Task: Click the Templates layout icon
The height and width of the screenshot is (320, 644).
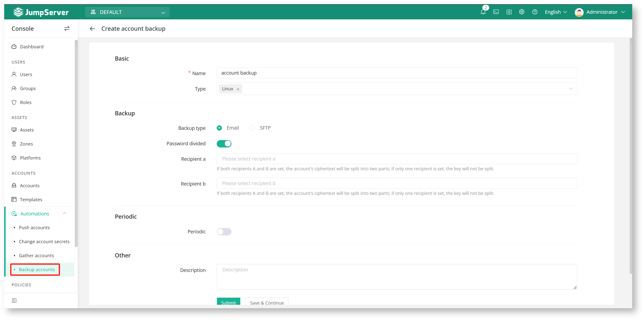Action: tap(14, 200)
